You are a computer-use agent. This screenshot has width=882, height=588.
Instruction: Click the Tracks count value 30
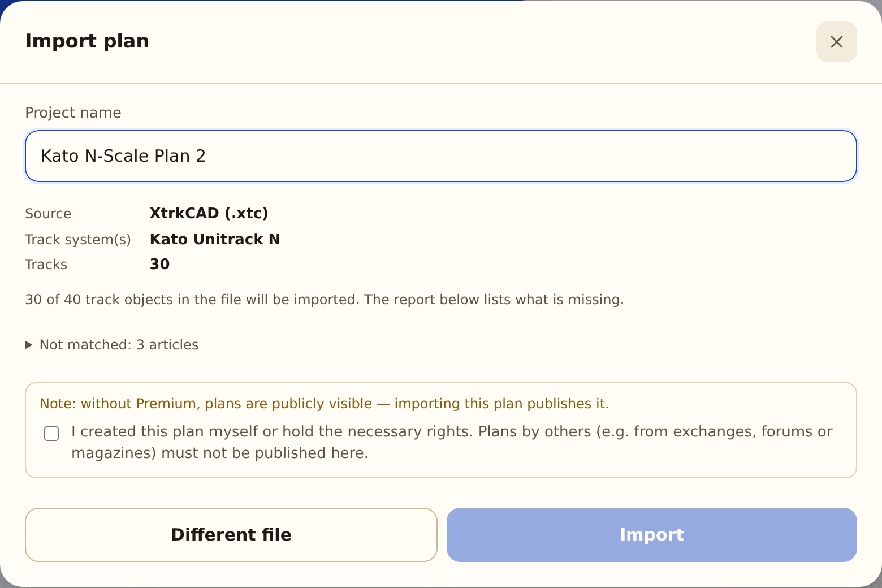(x=160, y=264)
